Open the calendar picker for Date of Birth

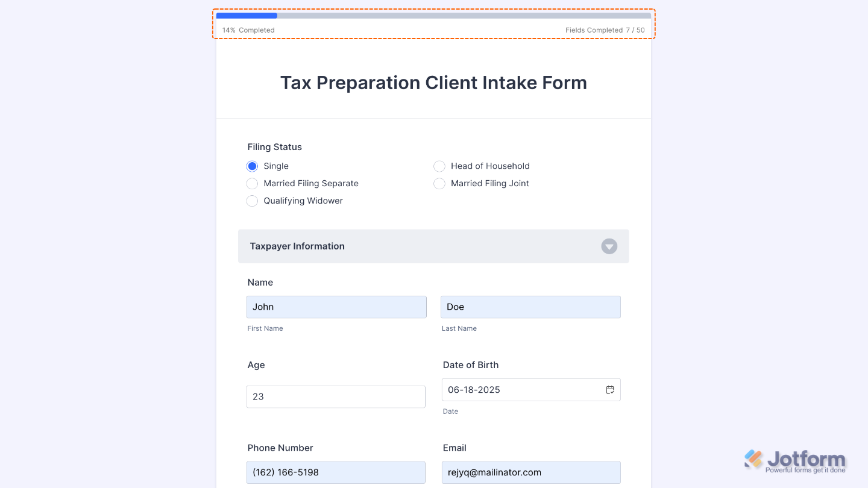[x=610, y=389]
